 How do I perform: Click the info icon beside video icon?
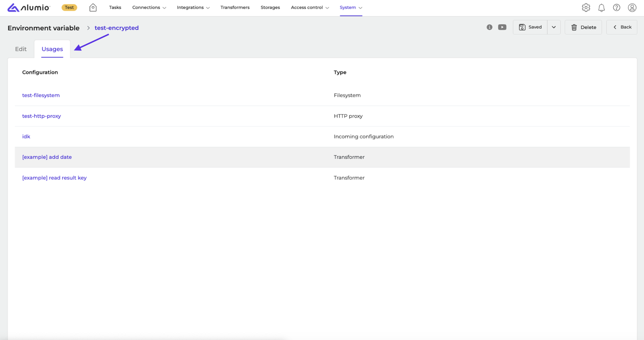click(490, 27)
